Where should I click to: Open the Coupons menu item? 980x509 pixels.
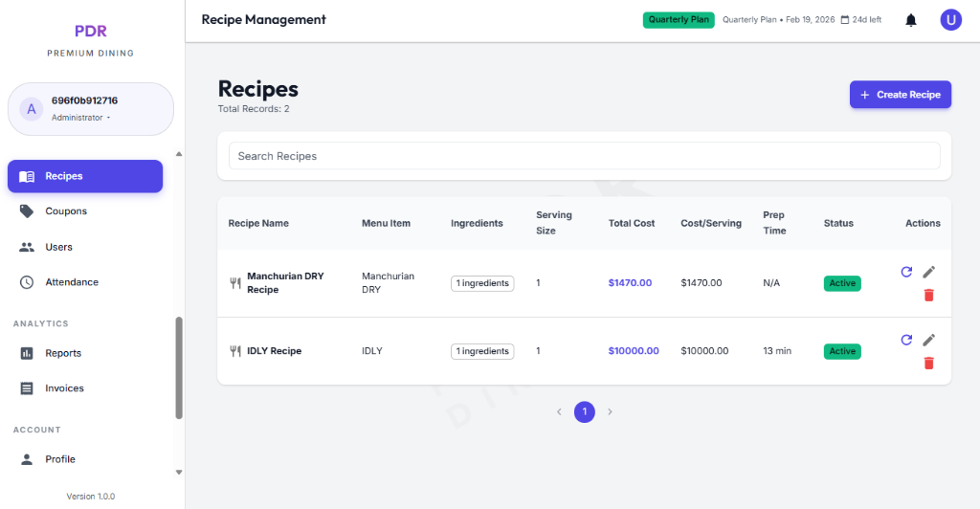coord(65,211)
